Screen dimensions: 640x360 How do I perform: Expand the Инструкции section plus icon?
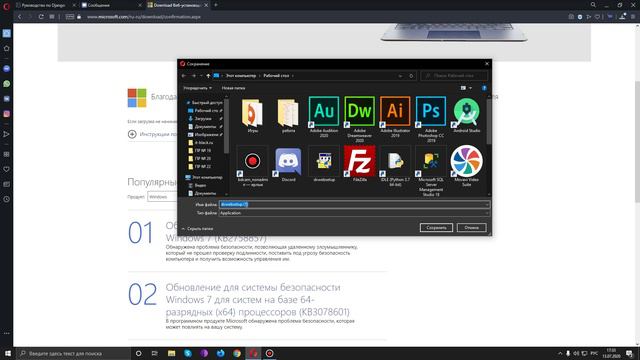(x=132, y=134)
